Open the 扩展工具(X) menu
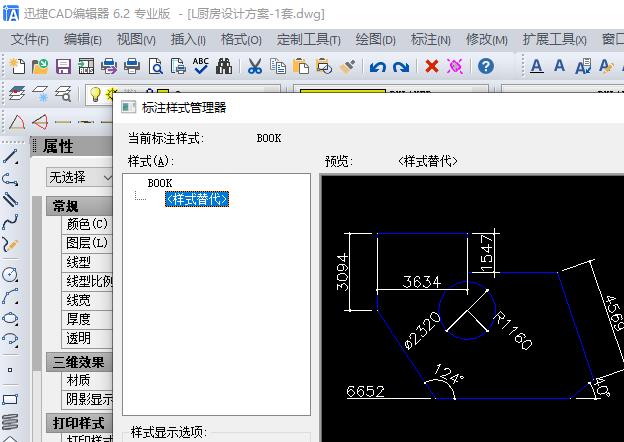Viewport: 624px width, 442px height. point(555,40)
